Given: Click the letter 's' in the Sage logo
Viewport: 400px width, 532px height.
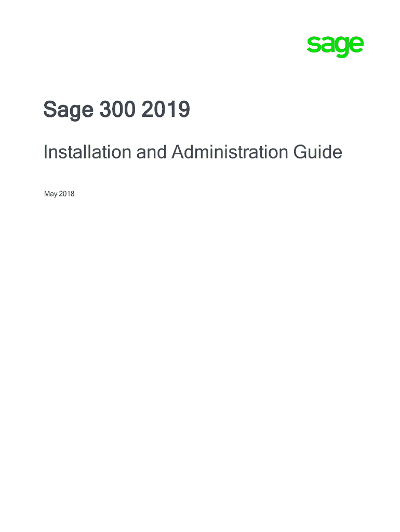Looking at the screenshot, I should pos(313,46).
